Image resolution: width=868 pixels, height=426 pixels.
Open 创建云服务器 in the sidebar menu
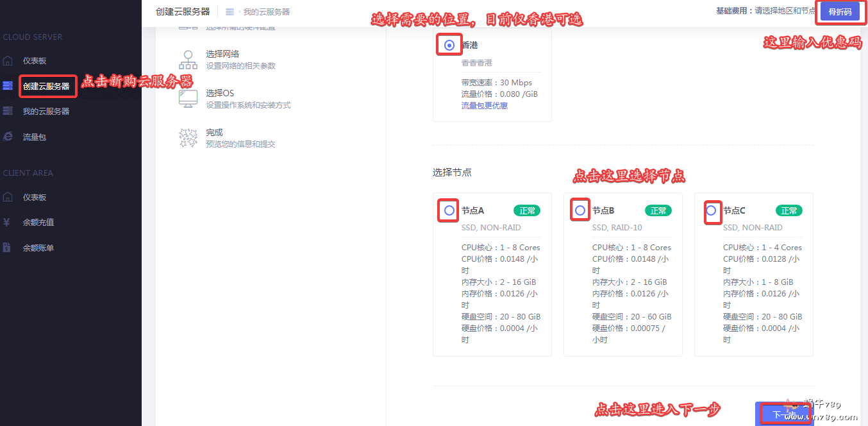[x=46, y=86]
